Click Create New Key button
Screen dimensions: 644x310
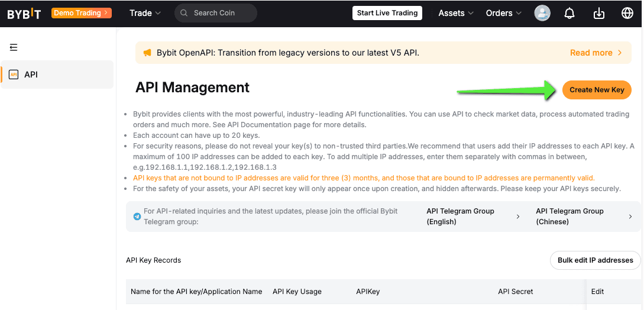(x=597, y=90)
